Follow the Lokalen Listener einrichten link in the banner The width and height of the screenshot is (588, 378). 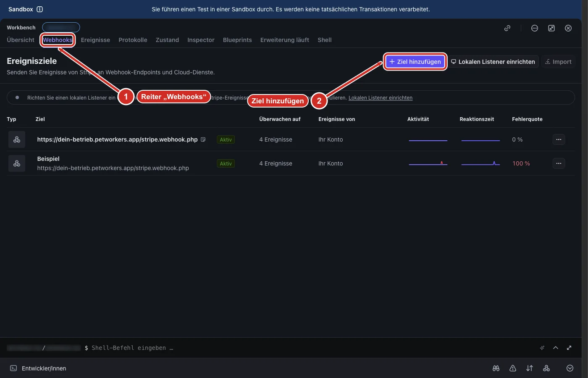381,98
